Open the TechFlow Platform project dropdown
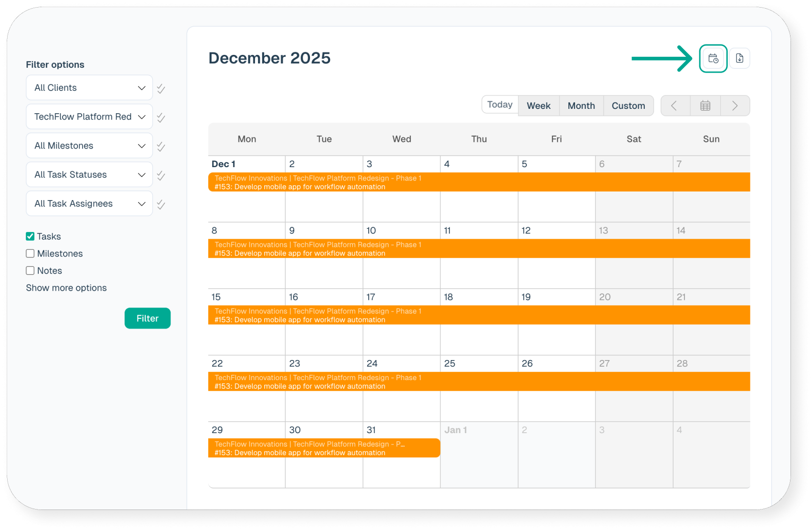This screenshot has height=531, width=812. pyautogui.click(x=89, y=117)
